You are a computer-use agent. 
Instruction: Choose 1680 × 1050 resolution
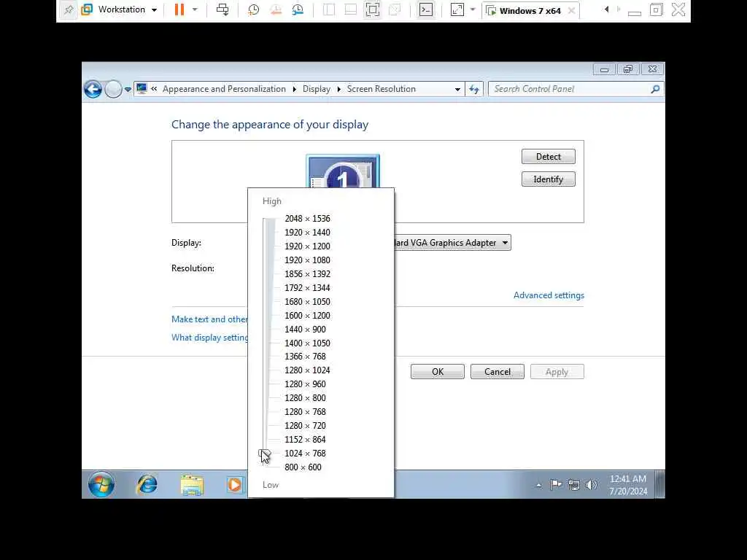click(x=307, y=301)
